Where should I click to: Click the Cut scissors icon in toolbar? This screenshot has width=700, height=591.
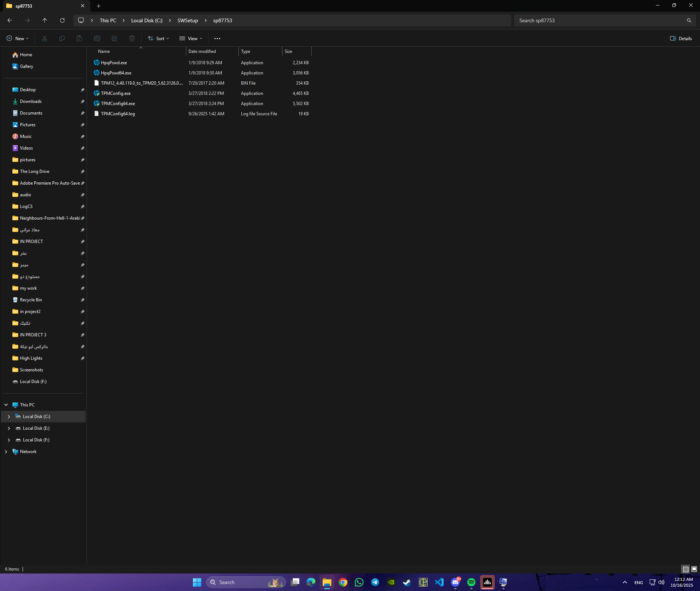click(x=44, y=38)
